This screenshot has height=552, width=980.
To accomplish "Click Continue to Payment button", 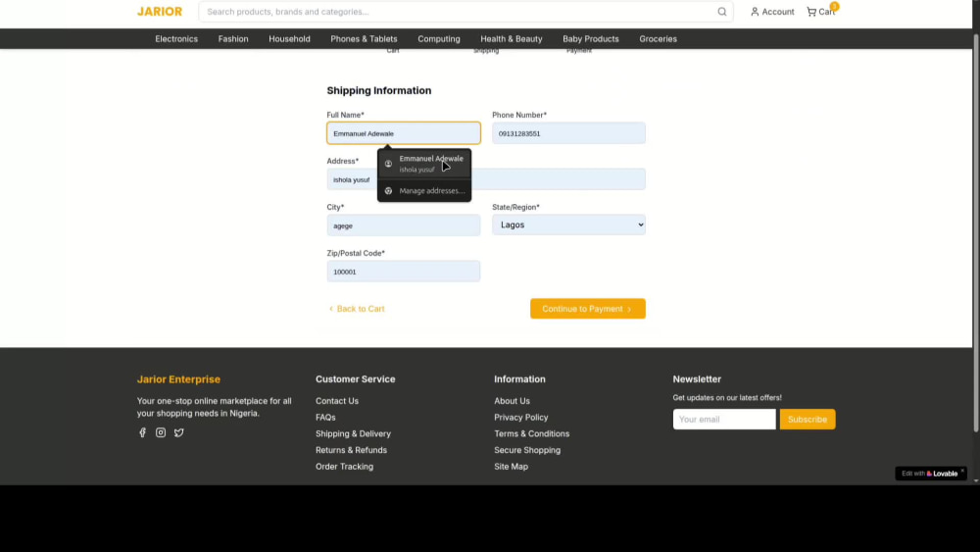I will 587,309.
